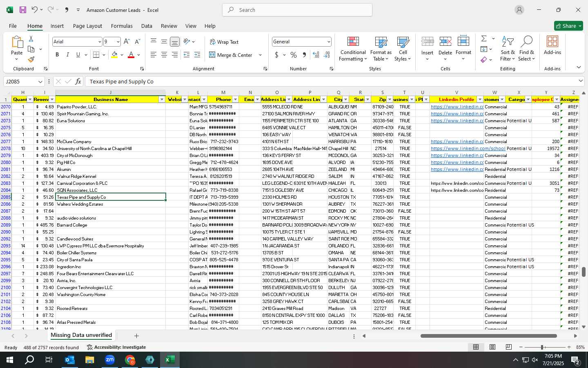
Task: Increase font size with large A icon
Action: (127, 42)
